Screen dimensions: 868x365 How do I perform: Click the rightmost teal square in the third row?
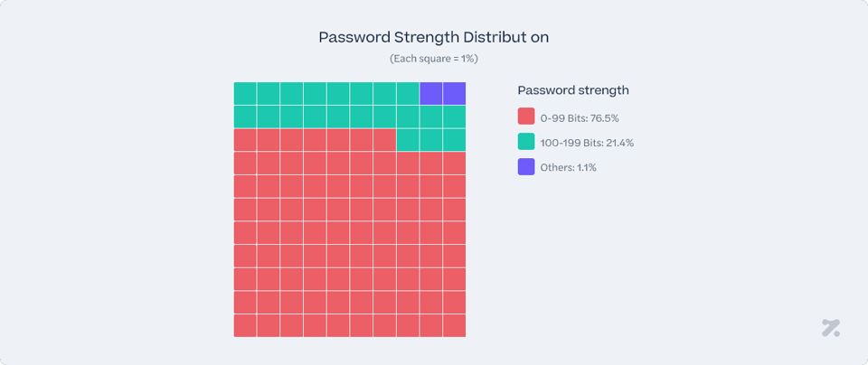454,140
